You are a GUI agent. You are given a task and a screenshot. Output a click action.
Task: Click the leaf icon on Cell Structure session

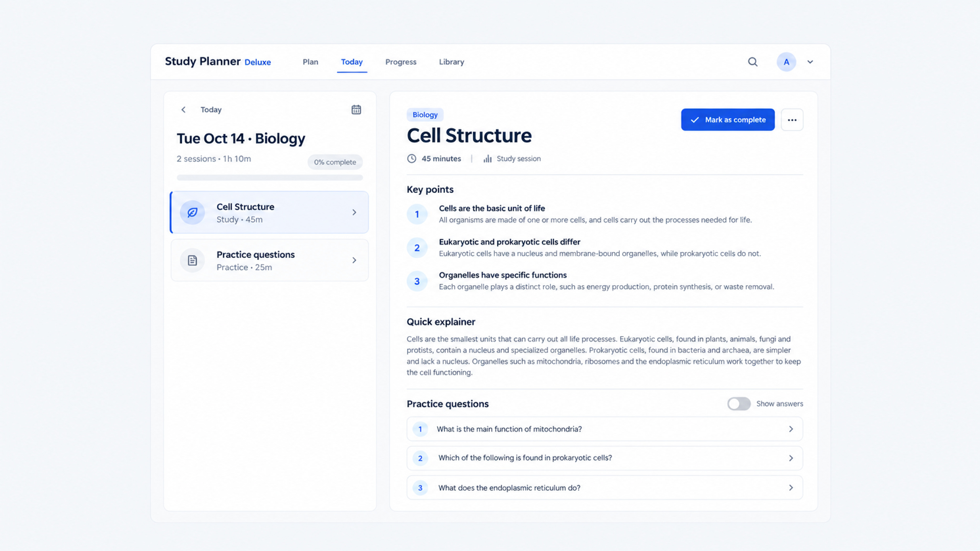click(192, 212)
